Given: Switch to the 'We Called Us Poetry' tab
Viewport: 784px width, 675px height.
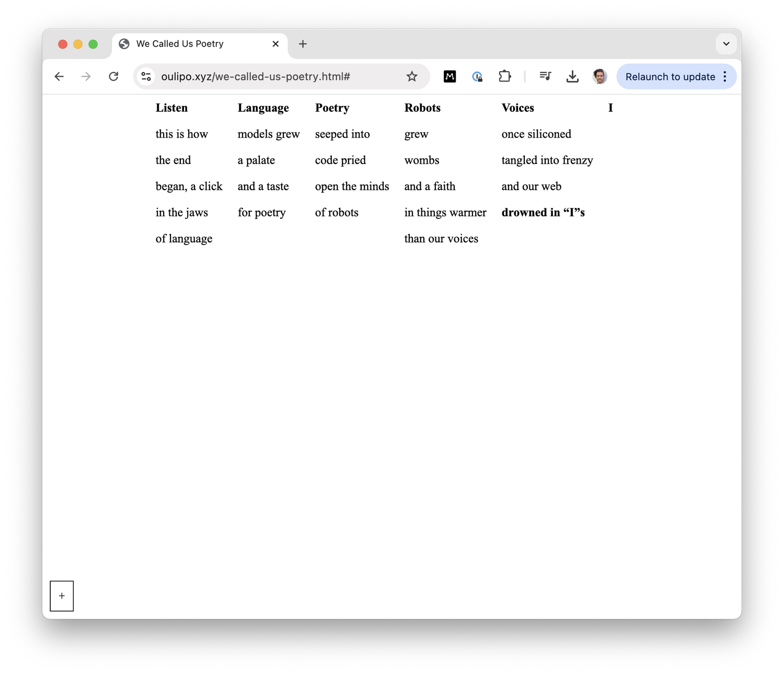Looking at the screenshot, I should pos(179,44).
